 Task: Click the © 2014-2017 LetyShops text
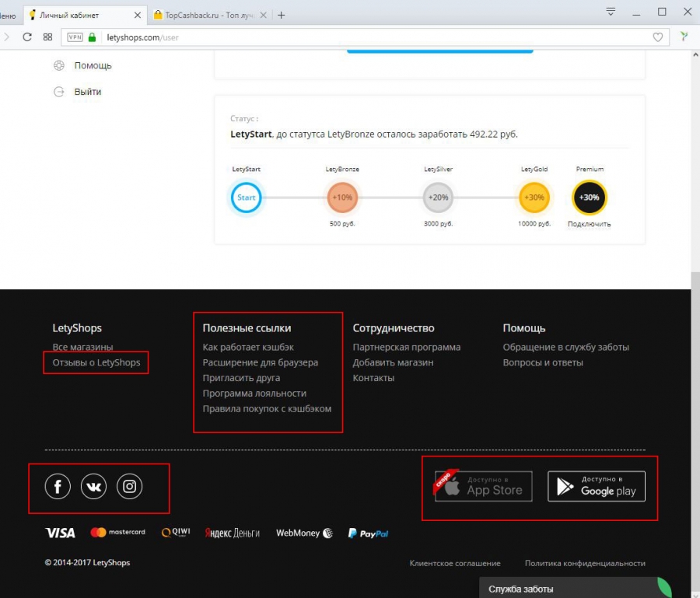pyautogui.click(x=87, y=563)
